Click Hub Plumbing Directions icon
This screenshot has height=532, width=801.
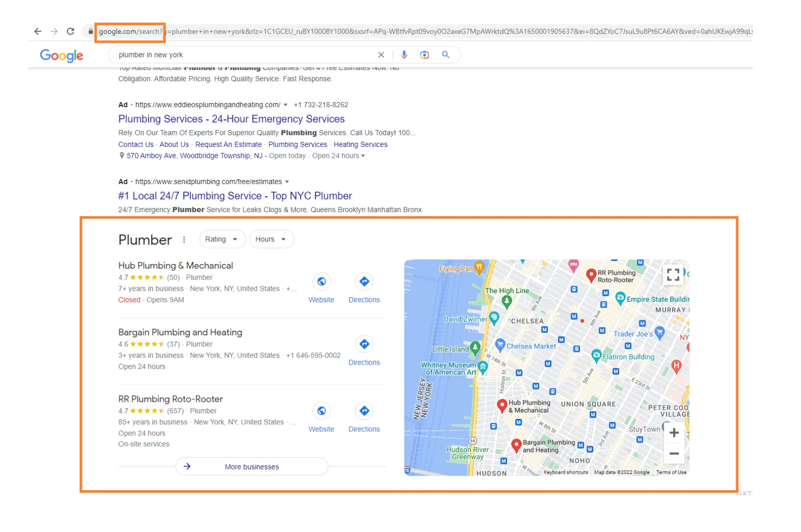point(364,282)
